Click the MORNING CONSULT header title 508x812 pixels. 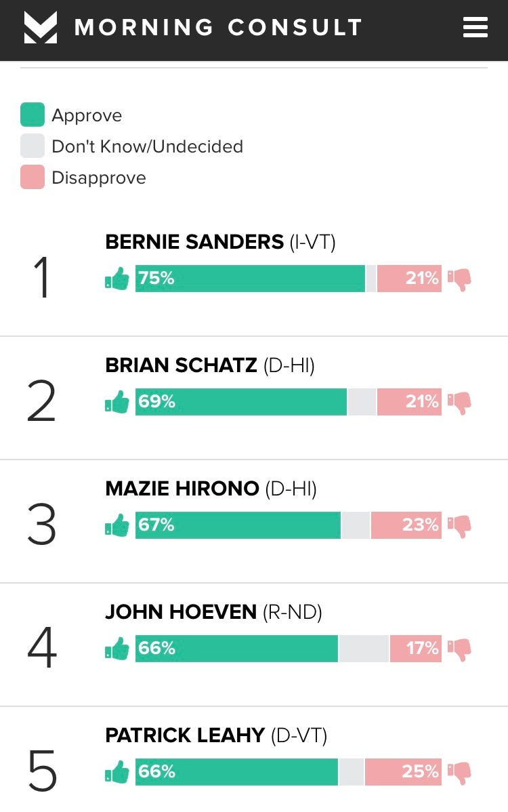point(218,27)
